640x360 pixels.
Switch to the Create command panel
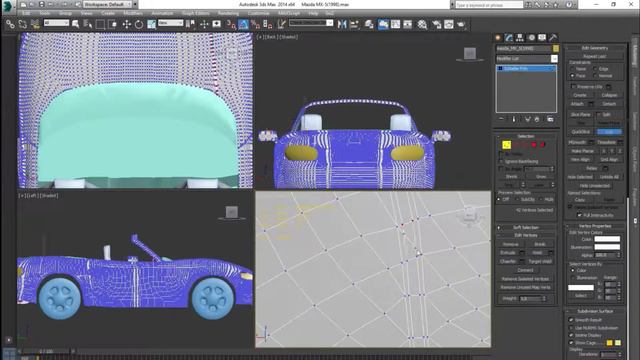[x=498, y=38]
